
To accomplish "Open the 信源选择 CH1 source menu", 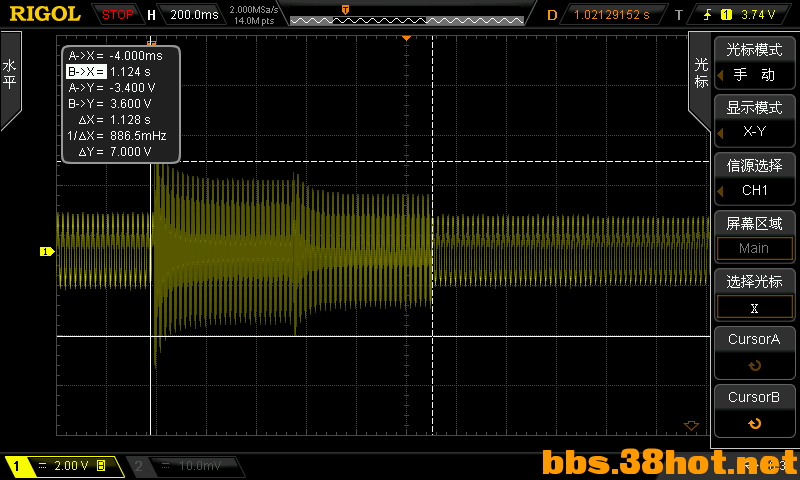I will point(754,179).
